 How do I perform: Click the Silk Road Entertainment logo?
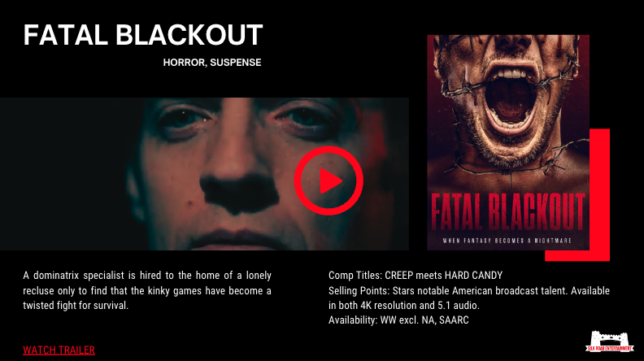[x=610, y=341]
